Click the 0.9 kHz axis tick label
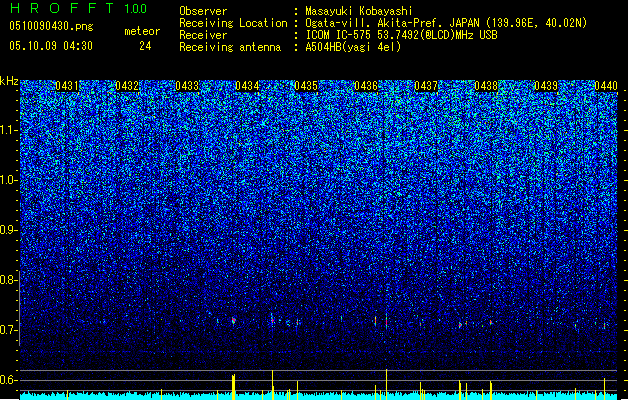Viewport: 629px width, 400px height. pyautogui.click(x=8, y=230)
